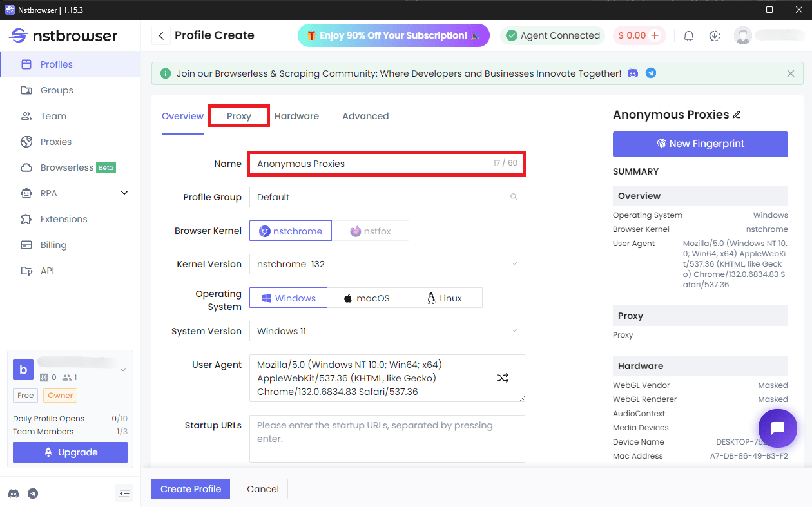Select macOS as the operating system

pos(367,298)
